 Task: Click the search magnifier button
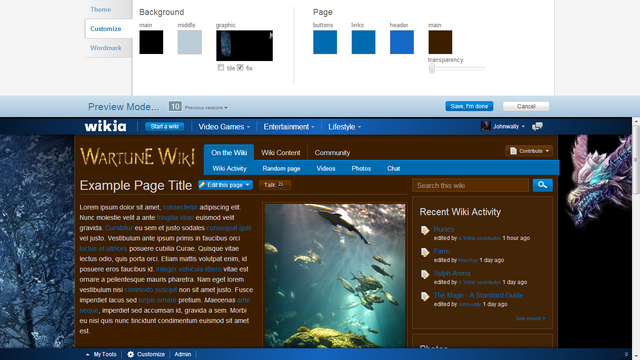(542, 185)
